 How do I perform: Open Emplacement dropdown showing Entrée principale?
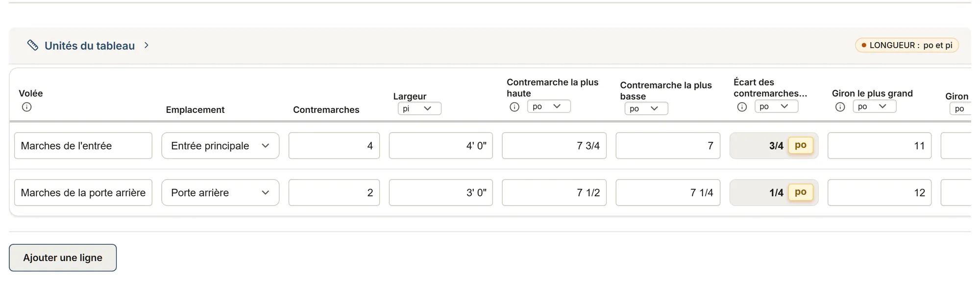click(x=220, y=146)
